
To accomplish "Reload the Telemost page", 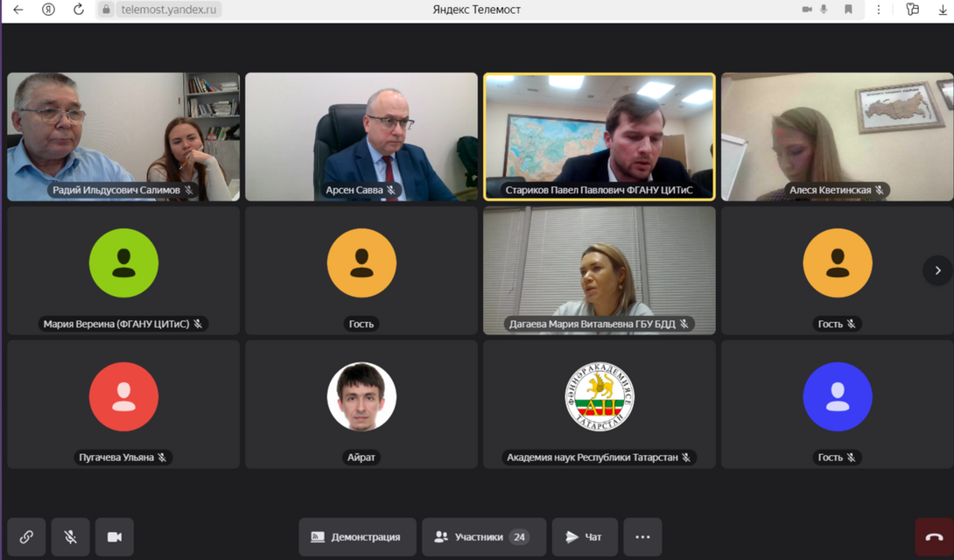I will [x=79, y=10].
